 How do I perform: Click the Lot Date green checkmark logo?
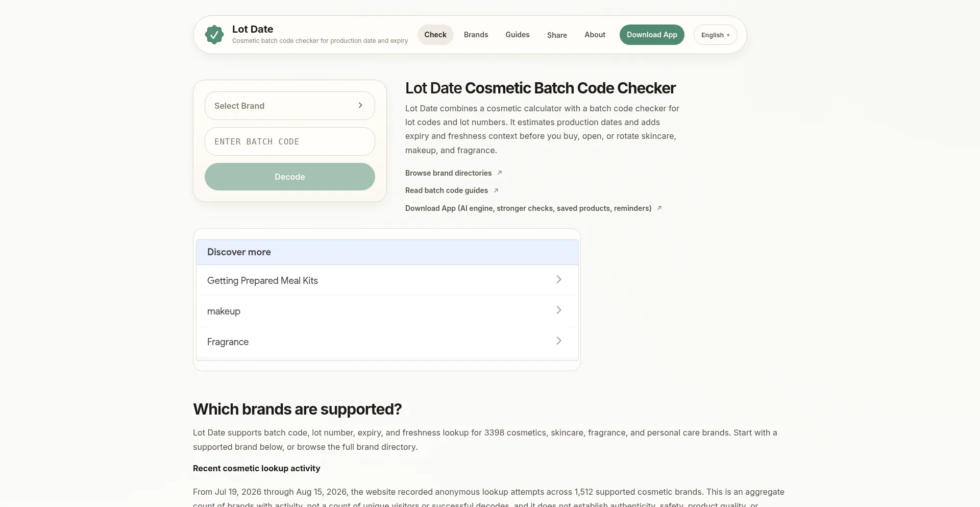pos(214,35)
